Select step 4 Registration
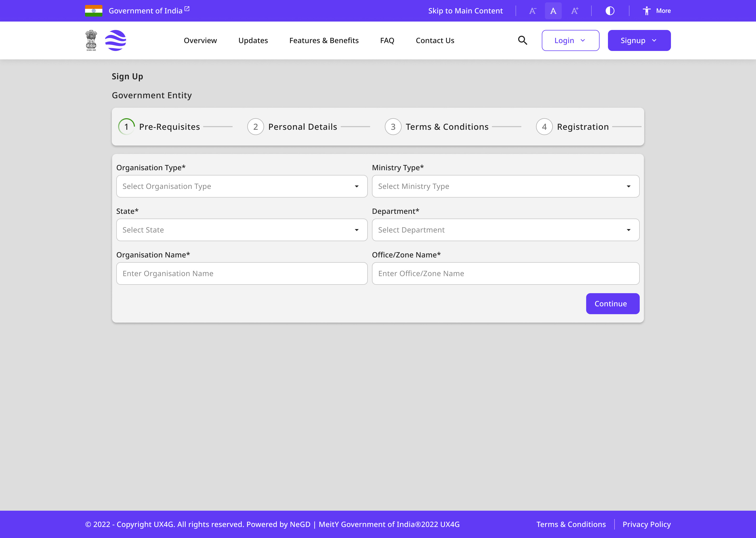756x538 pixels. point(572,127)
